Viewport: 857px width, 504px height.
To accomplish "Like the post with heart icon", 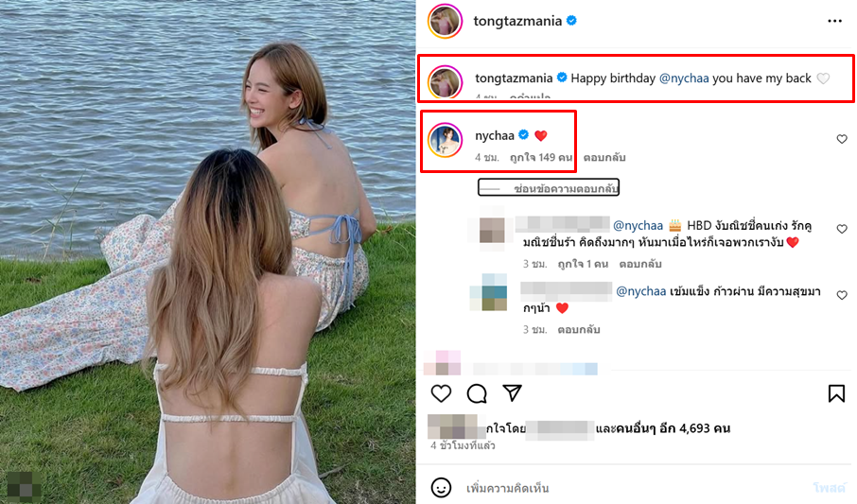I will [441, 393].
